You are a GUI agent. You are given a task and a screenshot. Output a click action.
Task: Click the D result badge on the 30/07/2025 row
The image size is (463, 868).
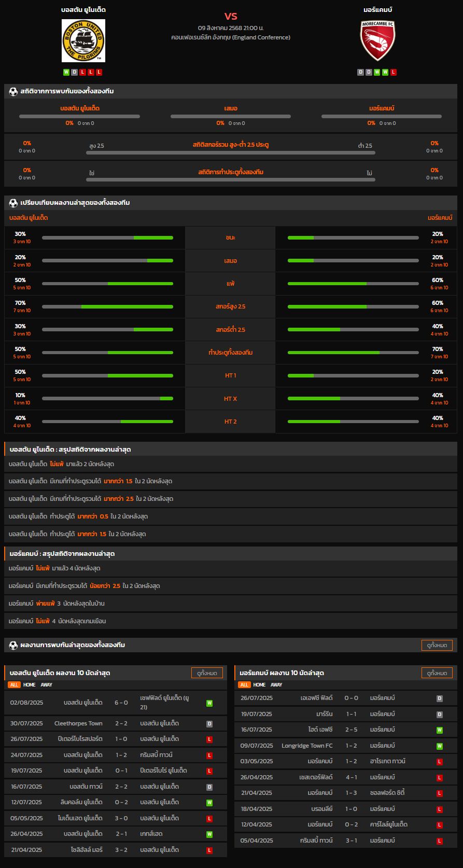(x=209, y=724)
